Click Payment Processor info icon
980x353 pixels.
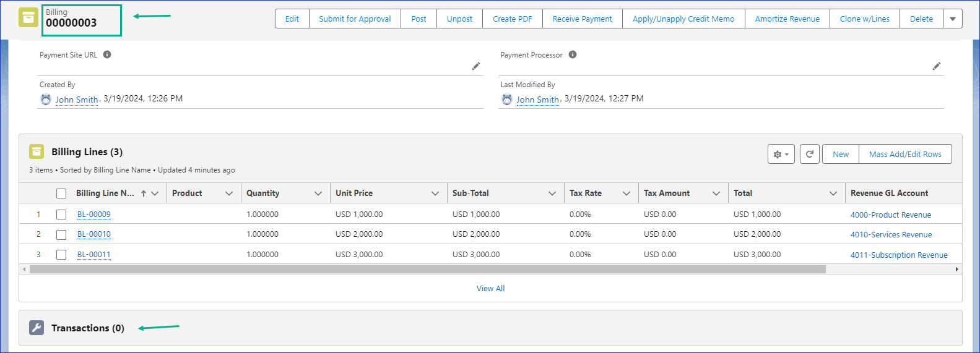pyautogui.click(x=573, y=54)
